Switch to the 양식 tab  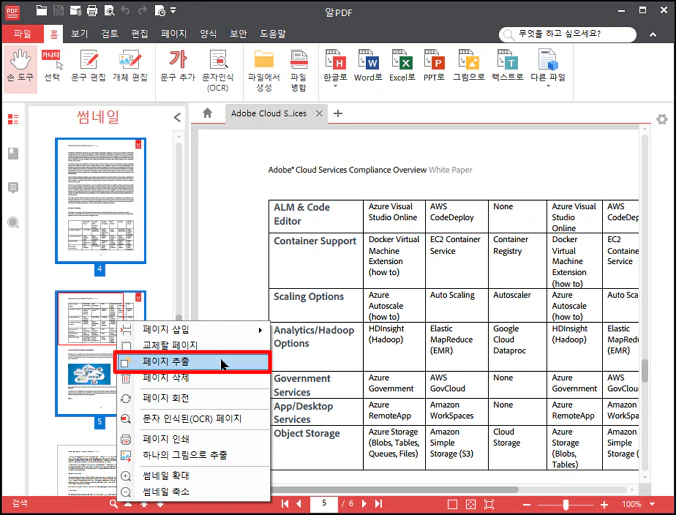click(208, 34)
